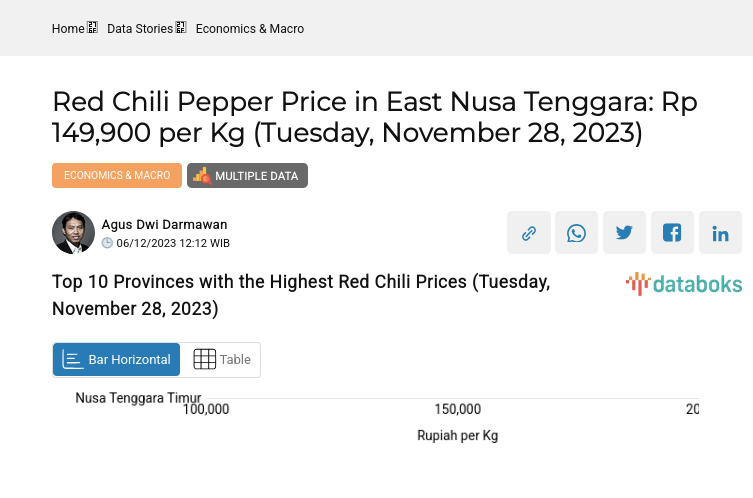This screenshot has width=753, height=498.
Task: Click the clock icon beside the publish date
Action: 108,243
